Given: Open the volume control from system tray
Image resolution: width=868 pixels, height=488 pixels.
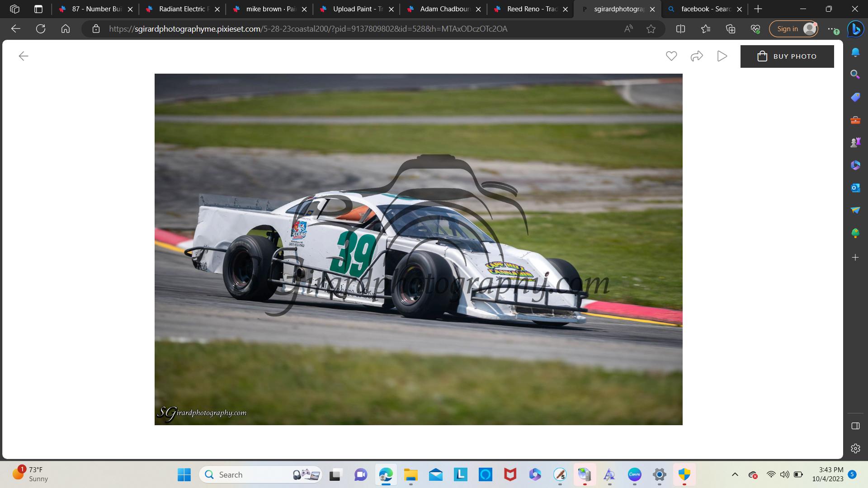Looking at the screenshot, I should (784, 475).
